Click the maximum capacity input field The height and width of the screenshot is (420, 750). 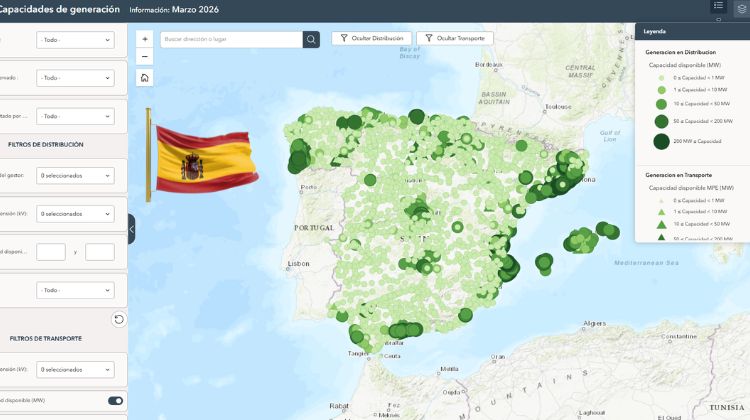100,252
